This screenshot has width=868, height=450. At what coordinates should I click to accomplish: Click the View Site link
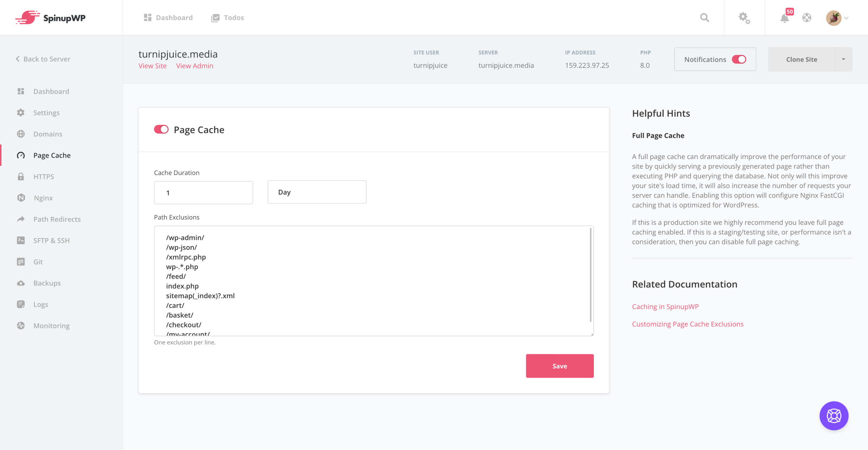(153, 65)
